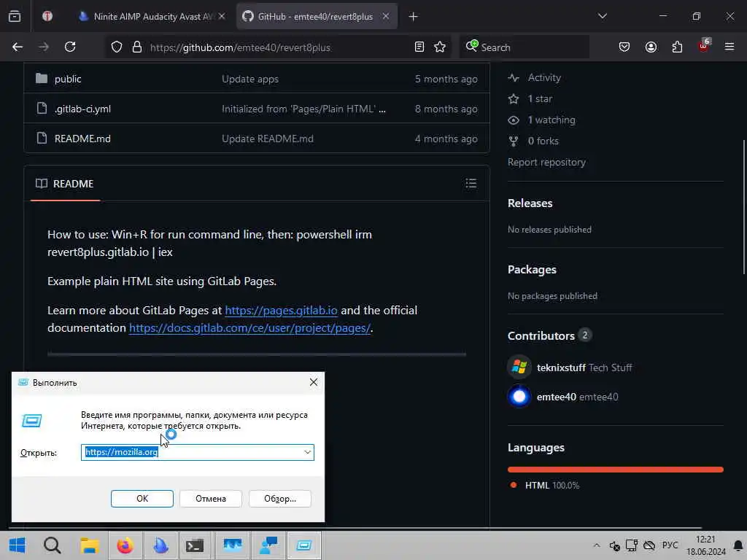This screenshot has width=747, height=560.
Task: Open the notifications bell in tray
Action: click(738, 545)
